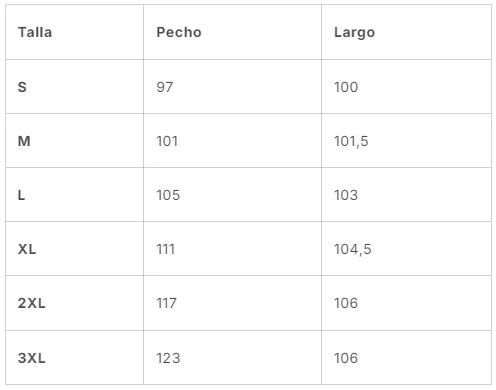
Task: Click the 2XL row Largo value 106
Action: coord(346,303)
